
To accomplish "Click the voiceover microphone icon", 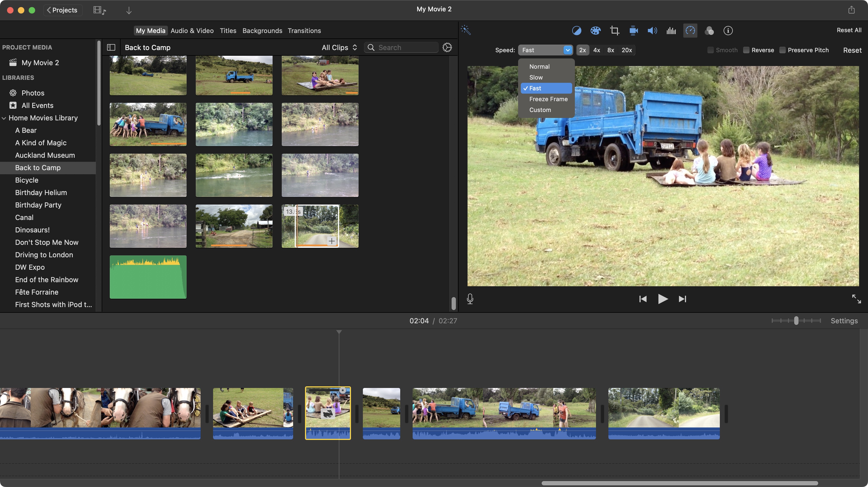I will 470,299.
